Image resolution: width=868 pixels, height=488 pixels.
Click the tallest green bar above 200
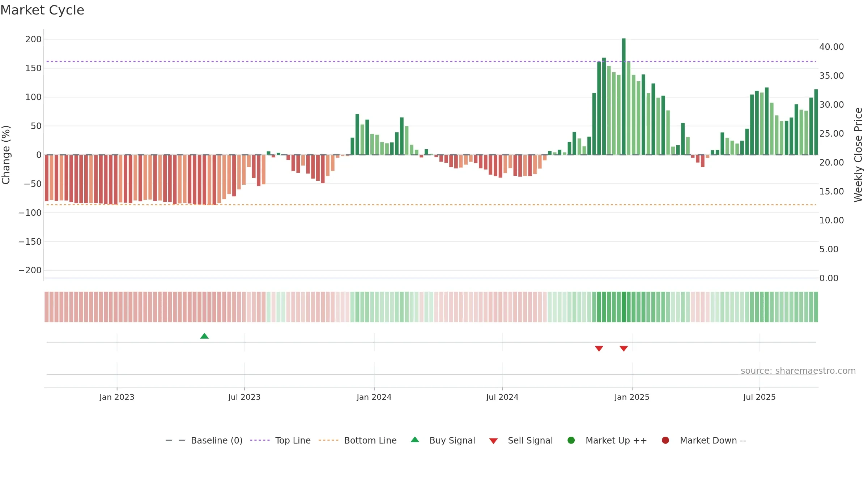pyautogui.click(x=624, y=97)
